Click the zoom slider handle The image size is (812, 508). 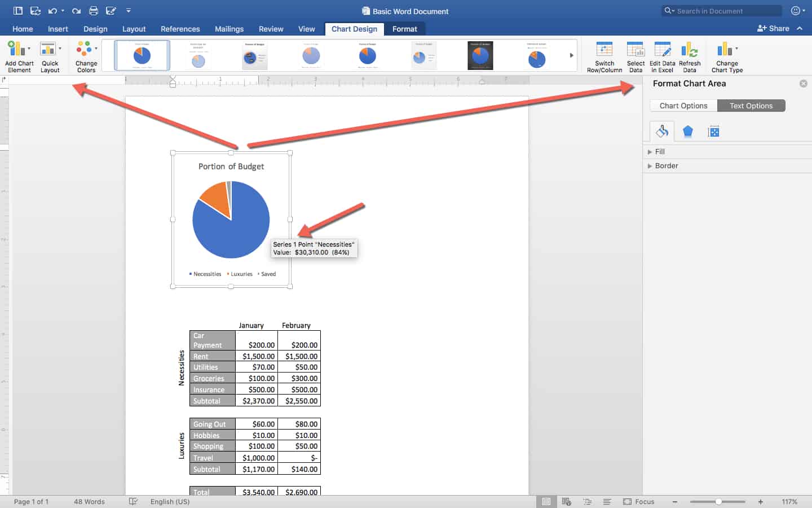(718, 501)
